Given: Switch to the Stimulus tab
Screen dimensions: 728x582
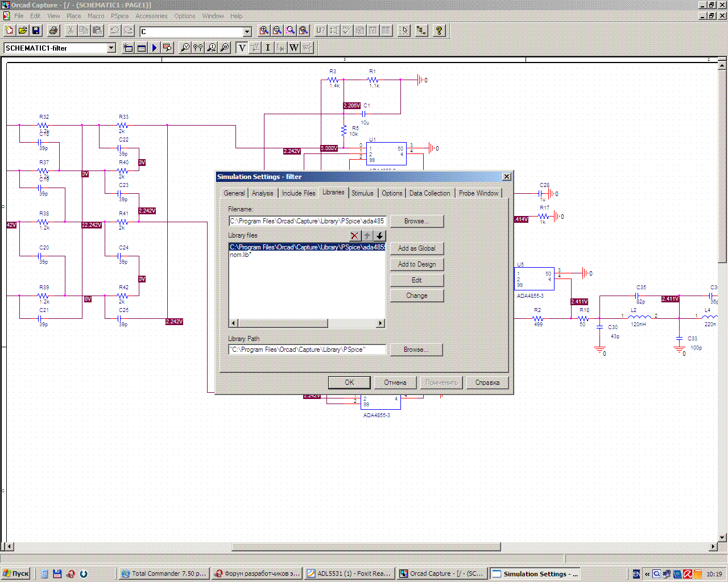Looking at the screenshot, I should pos(362,193).
